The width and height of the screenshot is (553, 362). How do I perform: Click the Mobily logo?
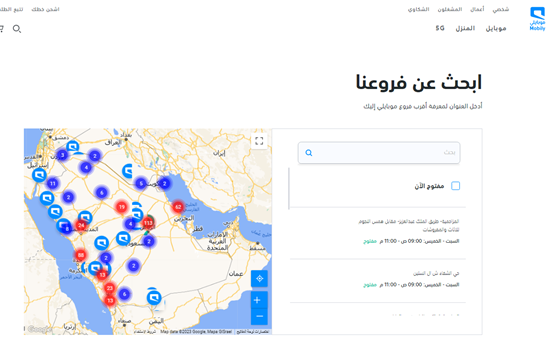(537, 19)
